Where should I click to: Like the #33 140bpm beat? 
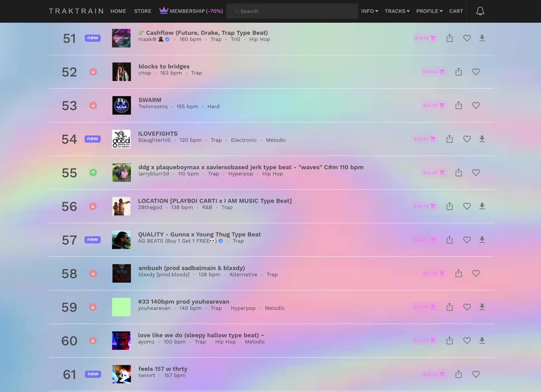(467, 307)
